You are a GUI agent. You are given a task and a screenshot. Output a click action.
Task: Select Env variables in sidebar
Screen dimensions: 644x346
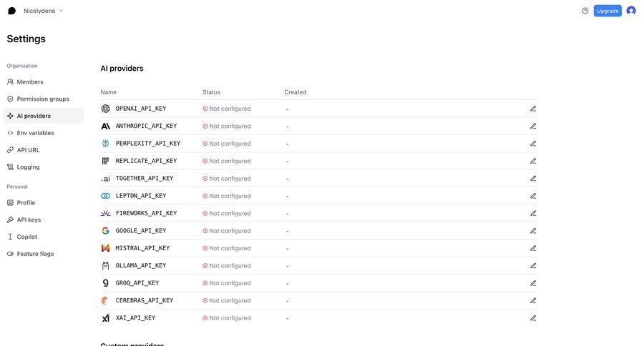pos(35,133)
